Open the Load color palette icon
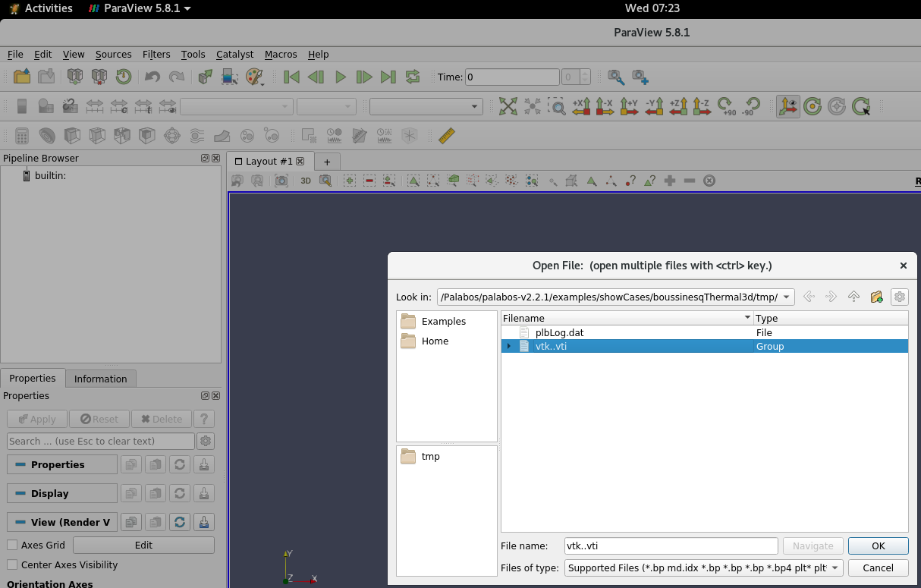 (x=254, y=77)
